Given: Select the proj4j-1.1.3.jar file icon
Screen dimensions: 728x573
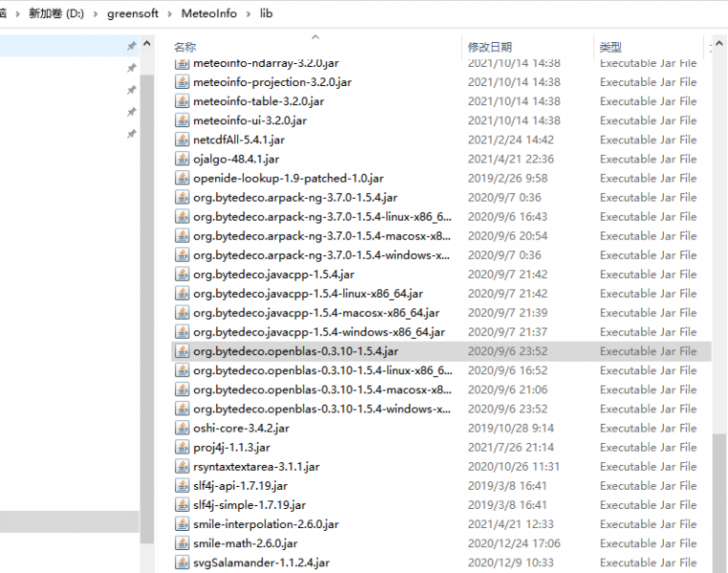Looking at the screenshot, I should (x=182, y=447).
